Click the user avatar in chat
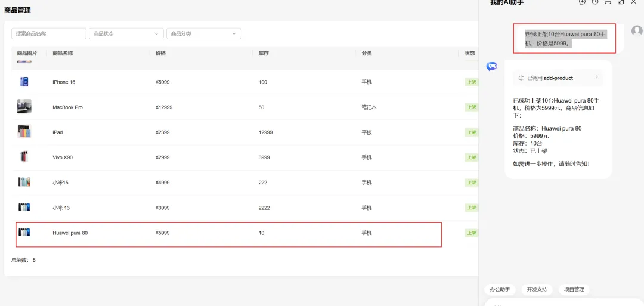The height and width of the screenshot is (306, 644). [637, 31]
